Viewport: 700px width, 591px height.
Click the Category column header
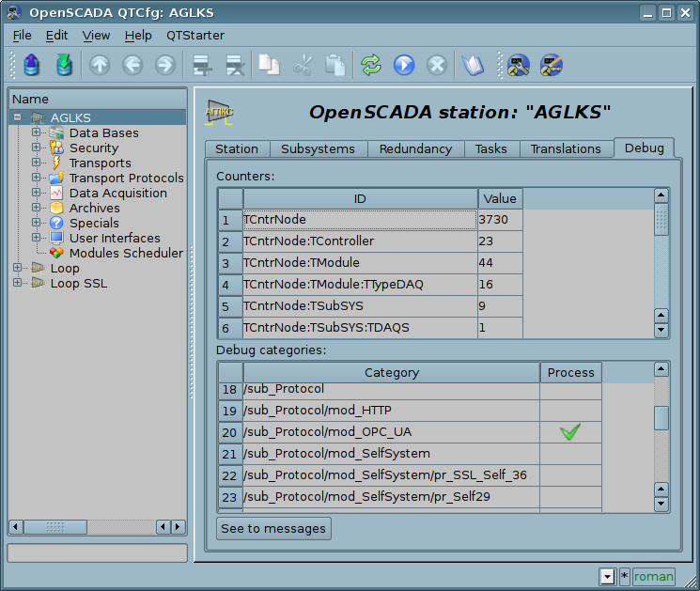tap(392, 372)
